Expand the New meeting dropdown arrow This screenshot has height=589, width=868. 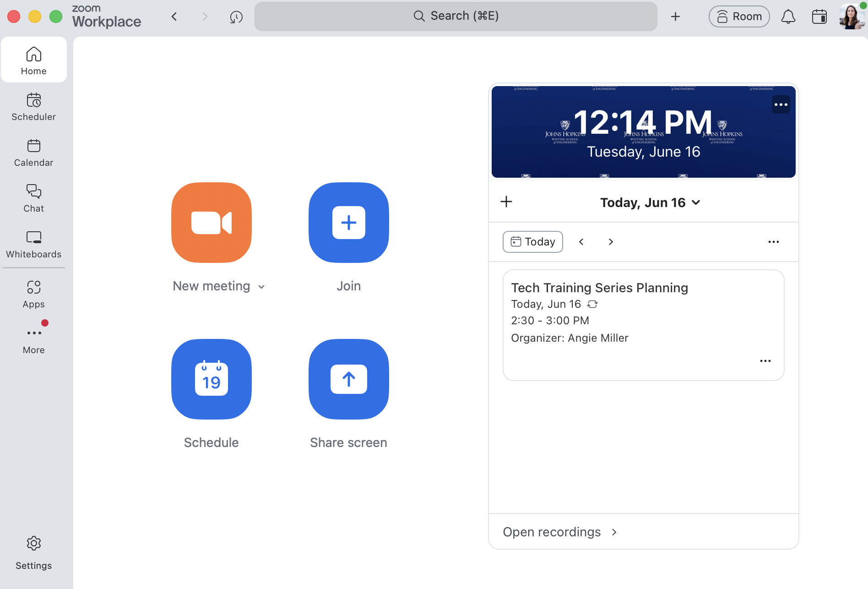pos(261,287)
